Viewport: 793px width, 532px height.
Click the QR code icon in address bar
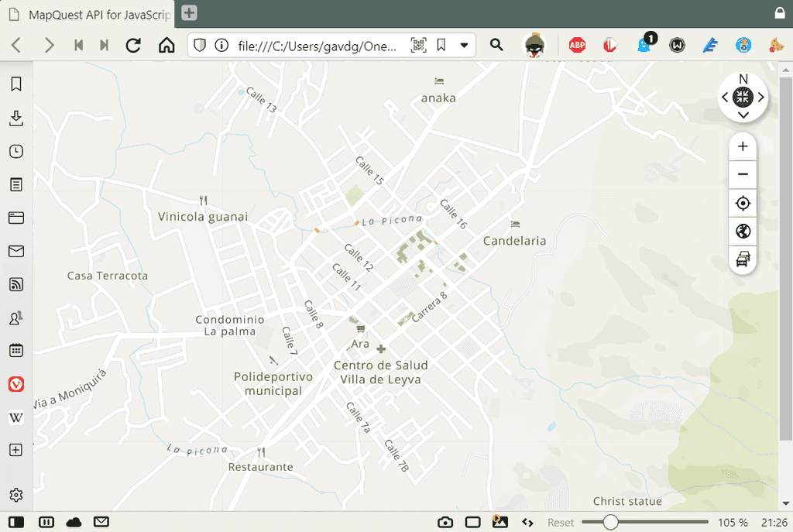pos(418,45)
